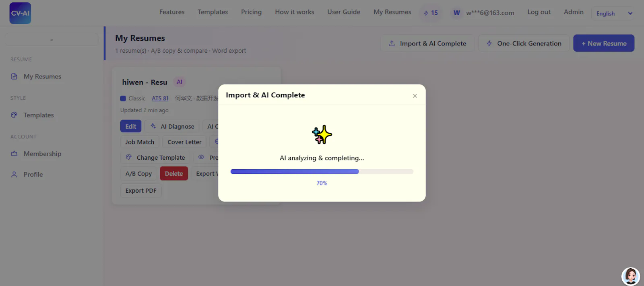Screen dimensions: 644x286
Task: Collapse the left sidebar
Action: tap(52, 39)
